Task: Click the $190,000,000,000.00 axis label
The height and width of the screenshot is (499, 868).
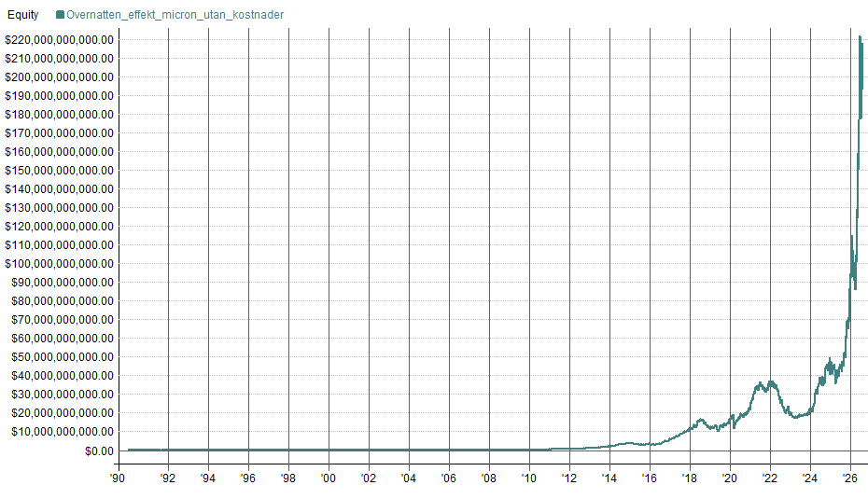Action: 59,96
